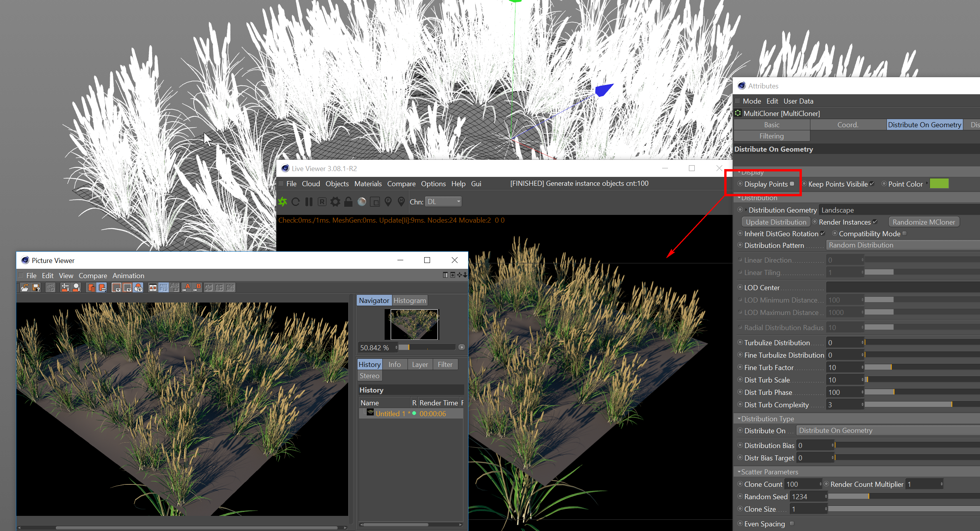Uncheck Keep Points Visibile checkbox
Screen dimensions: 980x531
tap(872, 184)
